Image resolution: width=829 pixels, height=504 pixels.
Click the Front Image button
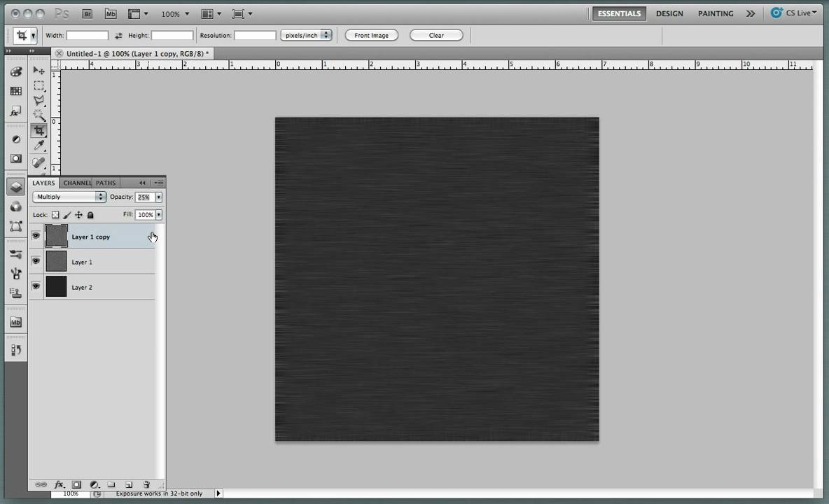point(371,36)
